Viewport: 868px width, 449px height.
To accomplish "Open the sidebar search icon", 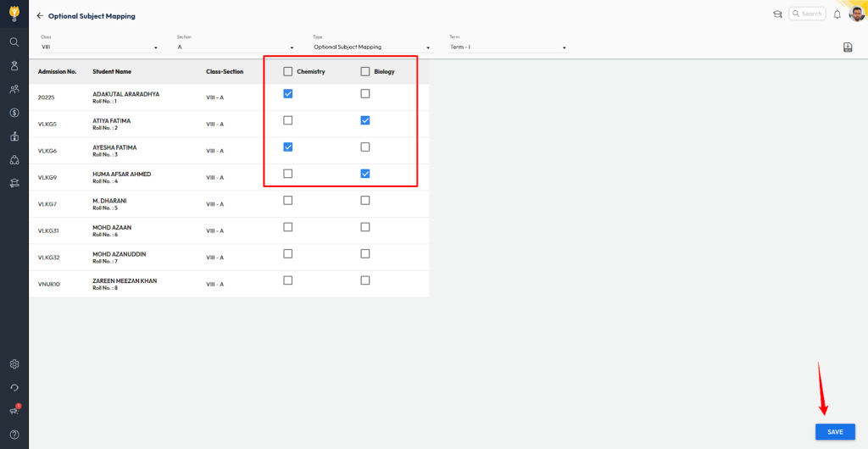I will (x=14, y=42).
